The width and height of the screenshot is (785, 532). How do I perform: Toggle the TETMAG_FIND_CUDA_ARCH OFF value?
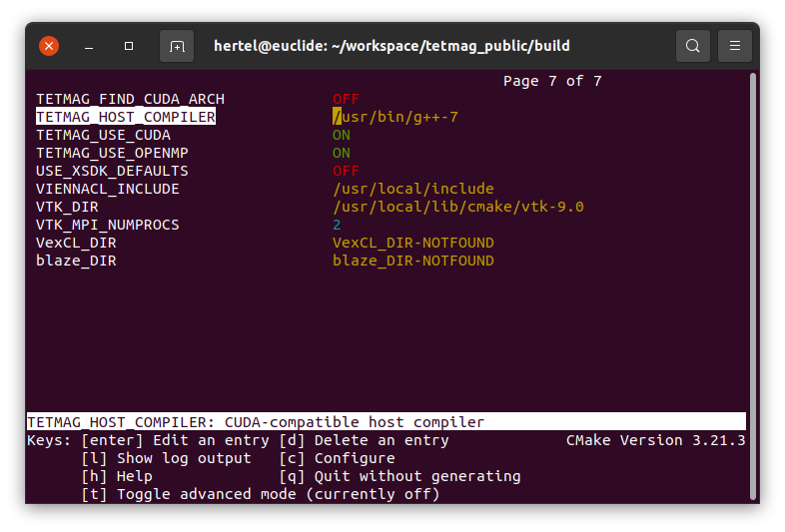tap(346, 99)
